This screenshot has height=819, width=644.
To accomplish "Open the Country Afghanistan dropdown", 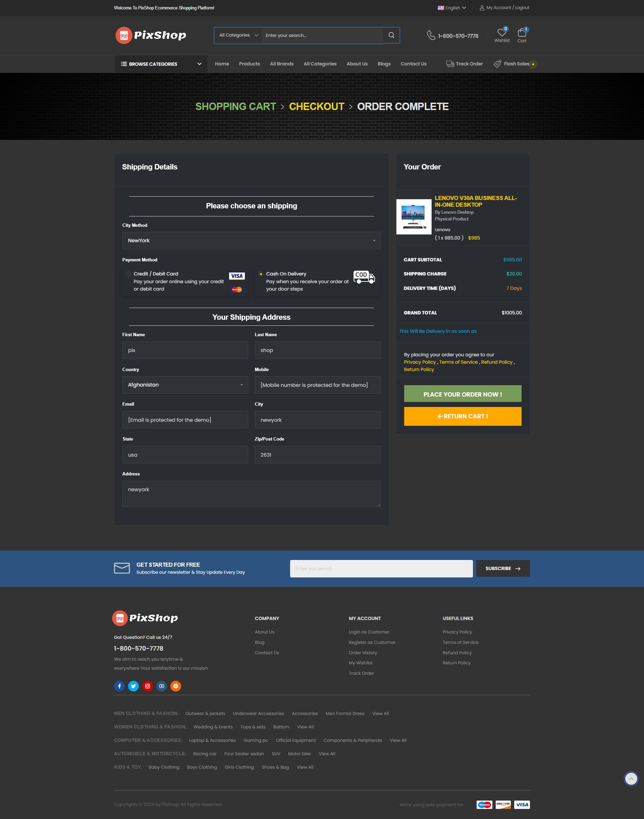I will click(185, 385).
